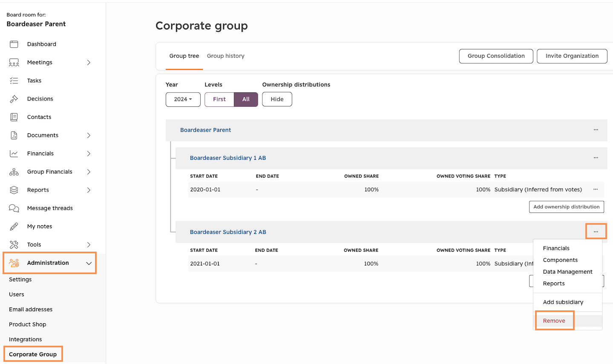Expand the Group Financials submenu chevron
This screenshot has width=613, height=364.
tap(89, 172)
